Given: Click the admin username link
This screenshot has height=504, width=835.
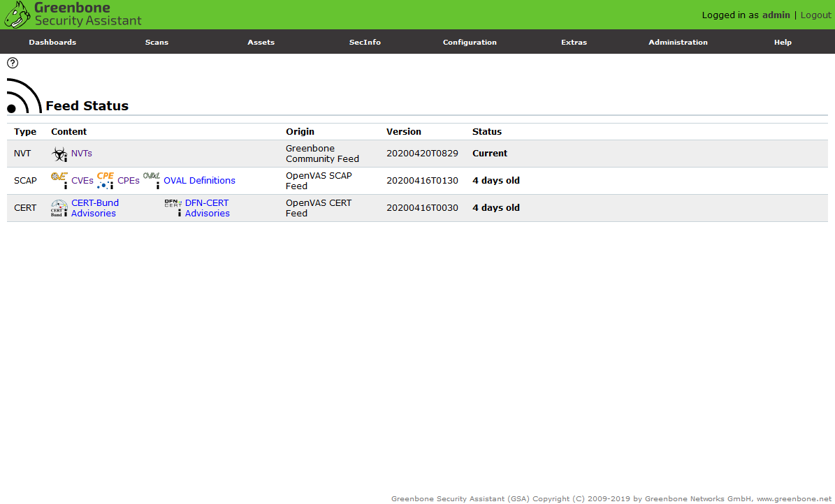Looking at the screenshot, I should 776,15.
